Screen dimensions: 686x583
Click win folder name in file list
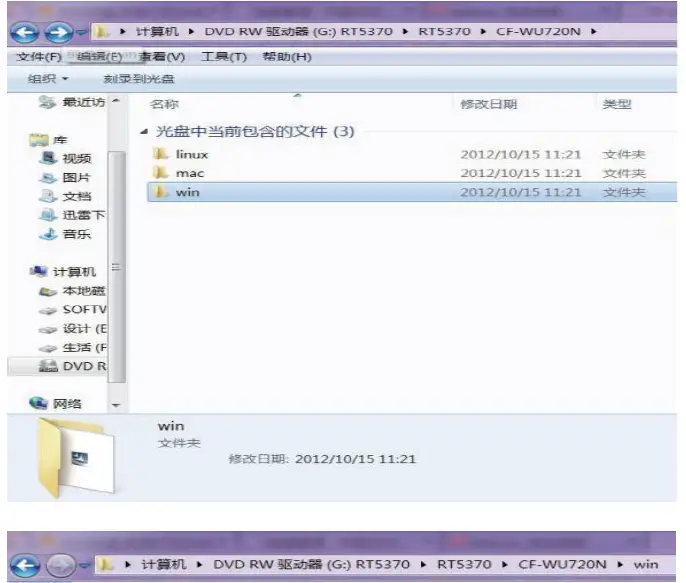pos(187,192)
